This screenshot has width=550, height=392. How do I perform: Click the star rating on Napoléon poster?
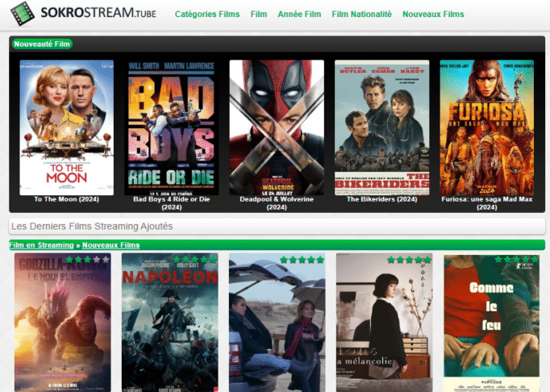(195, 260)
